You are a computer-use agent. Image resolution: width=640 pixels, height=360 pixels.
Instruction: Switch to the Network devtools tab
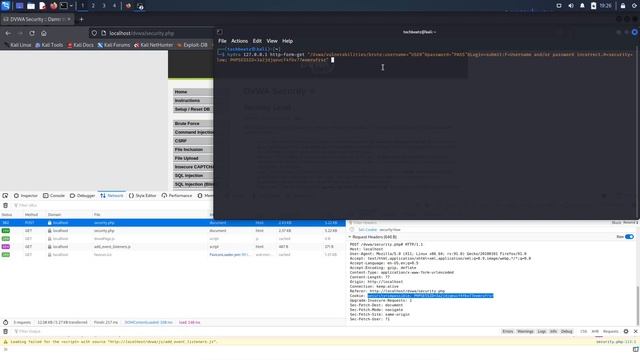pyautogui.click(x=111, y=196)
